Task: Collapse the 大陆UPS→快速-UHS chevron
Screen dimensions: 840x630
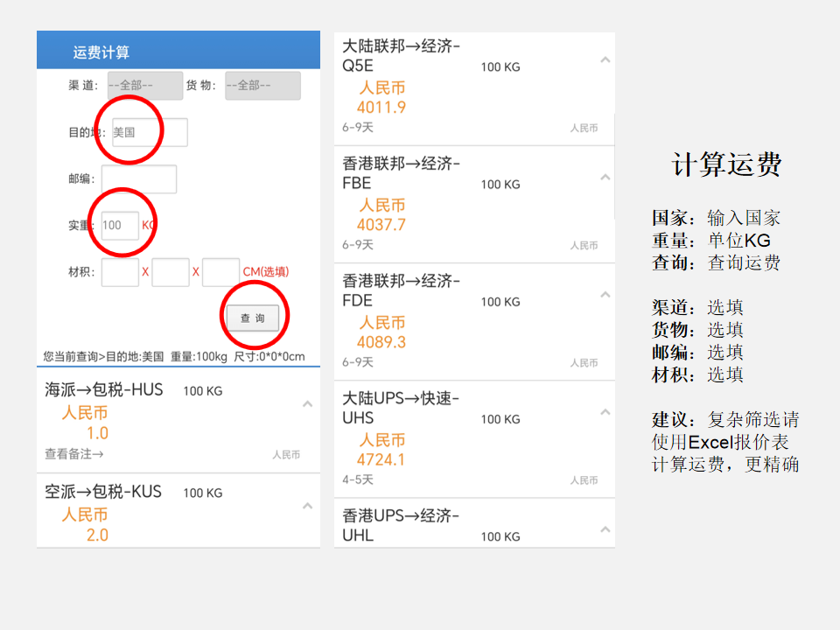Action: pos(605,412)
